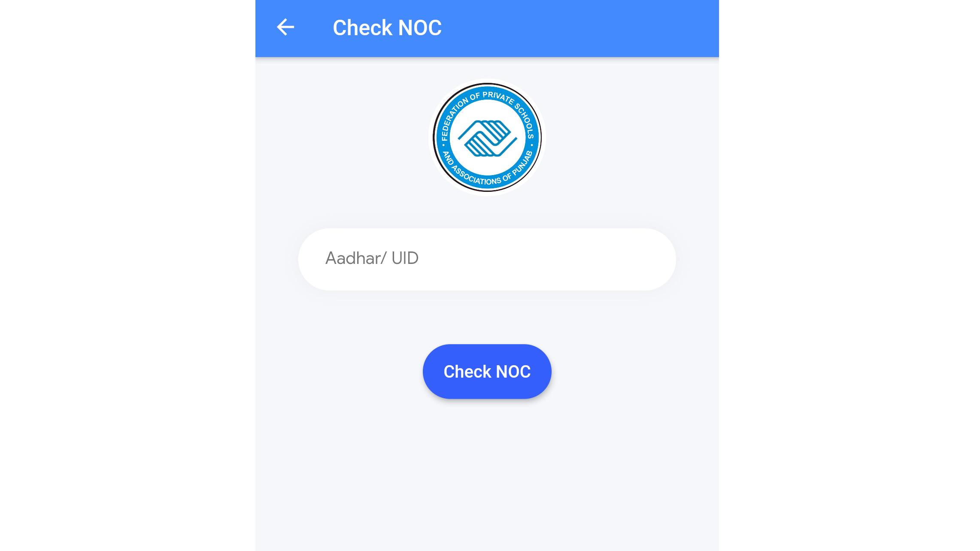Tap "And Associations of Punjab" ring text
Viewport: 980px width, 551px height.
tap(487, 171)
